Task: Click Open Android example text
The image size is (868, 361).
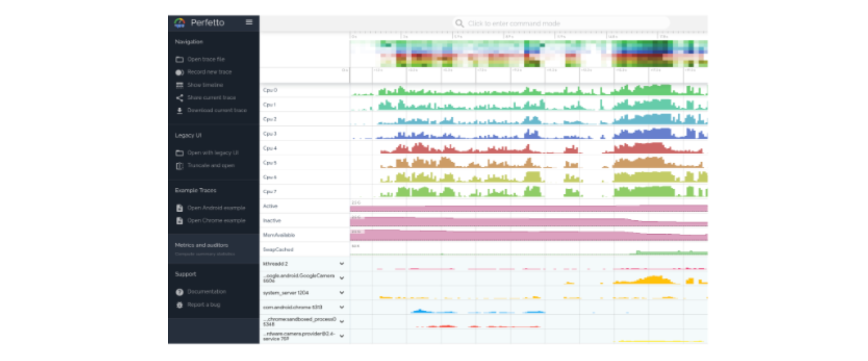Action: [x=216, y=208]
